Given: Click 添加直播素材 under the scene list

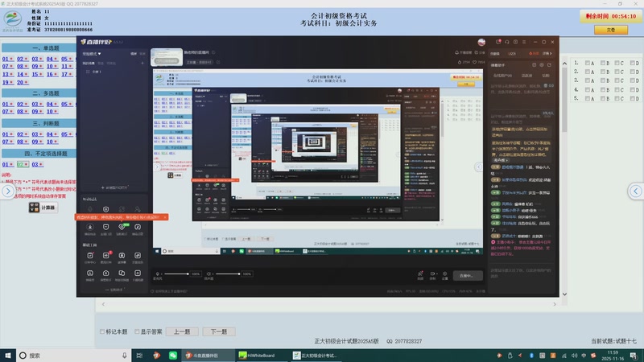Looking at the screenshot, I should [x=114, y=187].
